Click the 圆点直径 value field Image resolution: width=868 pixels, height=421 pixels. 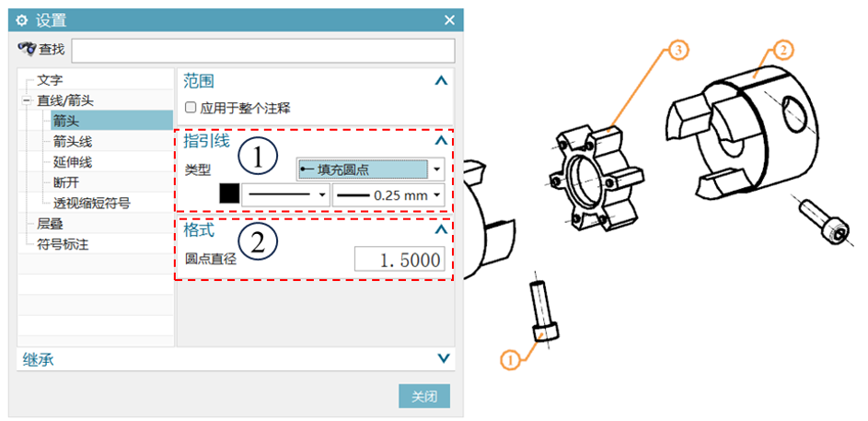(399, 260)
